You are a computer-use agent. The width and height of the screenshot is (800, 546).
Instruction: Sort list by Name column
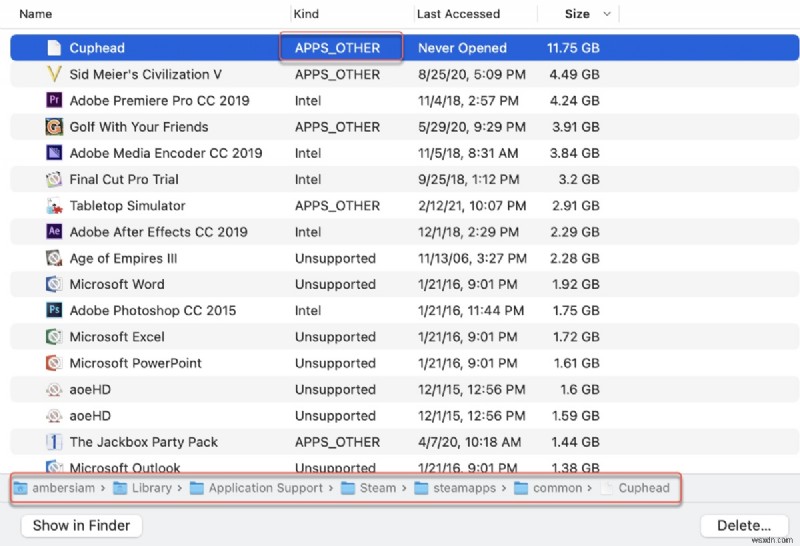[x=36, y=14]
